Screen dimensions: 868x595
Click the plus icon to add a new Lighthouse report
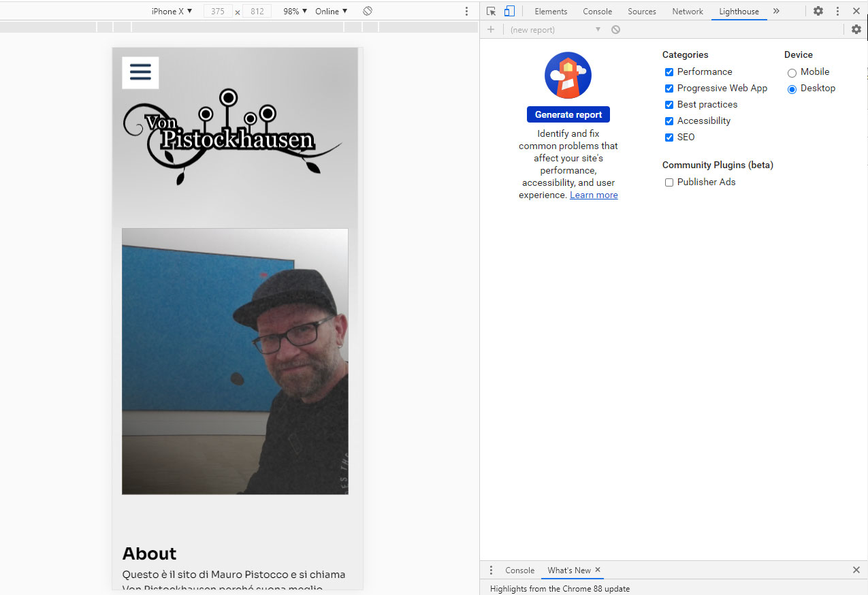pyautogui.click(x=491, y=30)
